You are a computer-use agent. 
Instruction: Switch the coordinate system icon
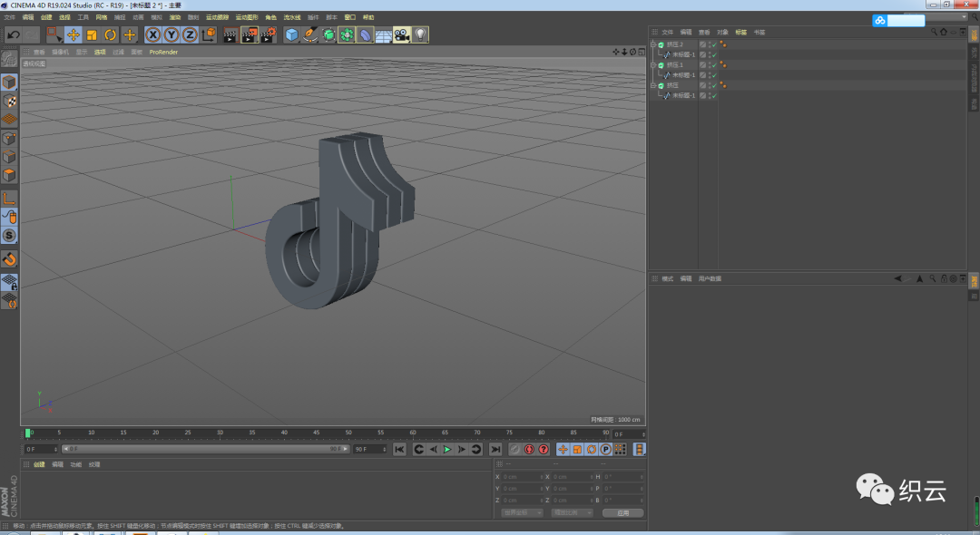coord(209,35)
